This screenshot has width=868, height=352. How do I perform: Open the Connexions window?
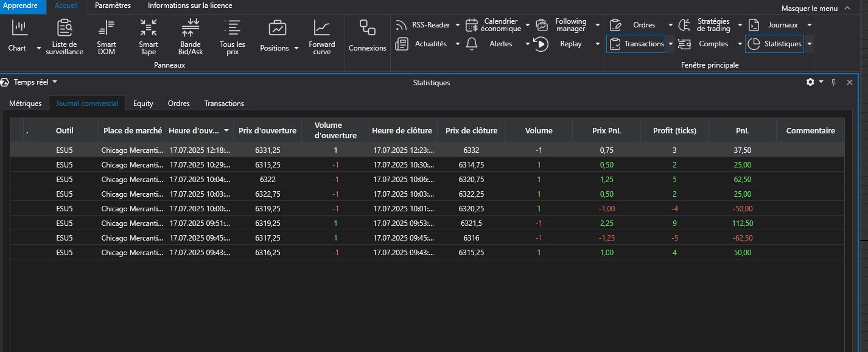pos(367,36)
